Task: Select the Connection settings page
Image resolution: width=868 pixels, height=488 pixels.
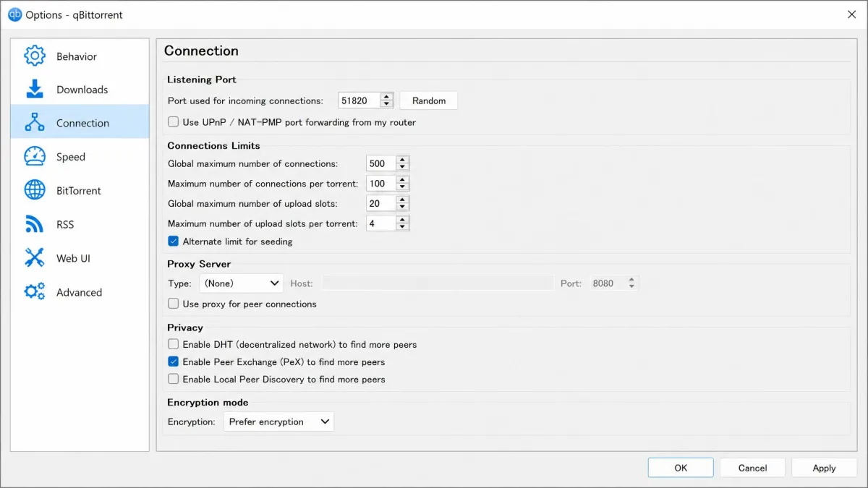Action: coord(80,122)
